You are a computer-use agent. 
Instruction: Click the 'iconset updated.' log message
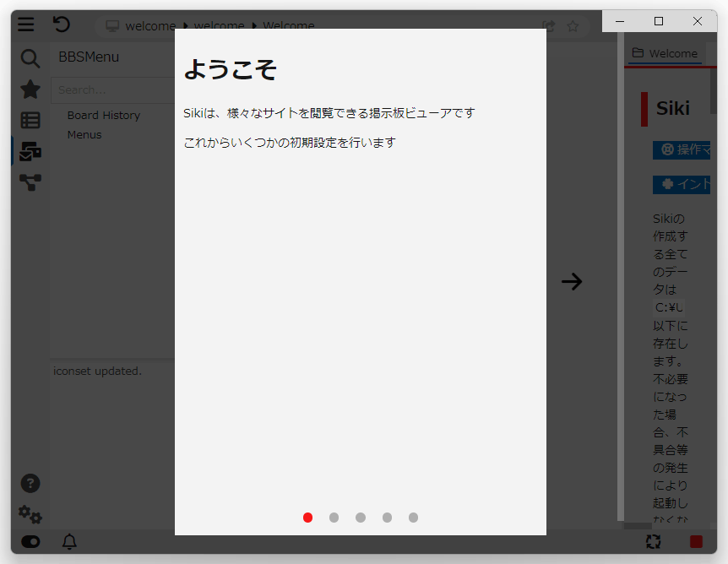[x=97, y=371]
